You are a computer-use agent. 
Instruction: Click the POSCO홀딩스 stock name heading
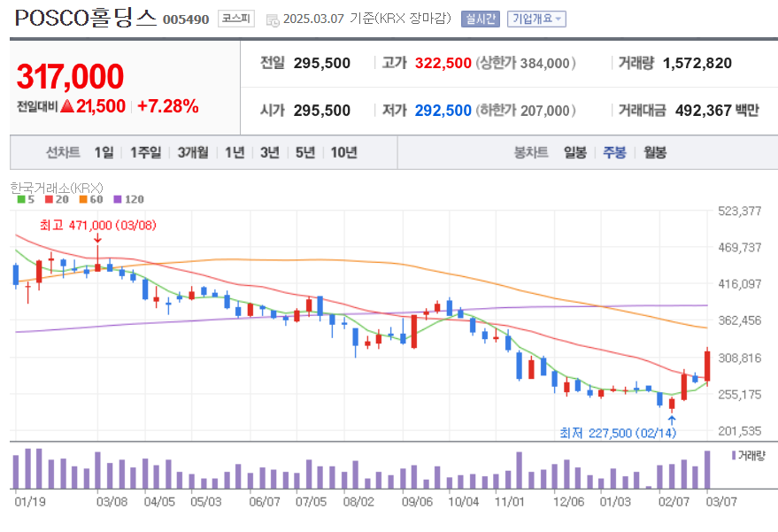point(86,19)
